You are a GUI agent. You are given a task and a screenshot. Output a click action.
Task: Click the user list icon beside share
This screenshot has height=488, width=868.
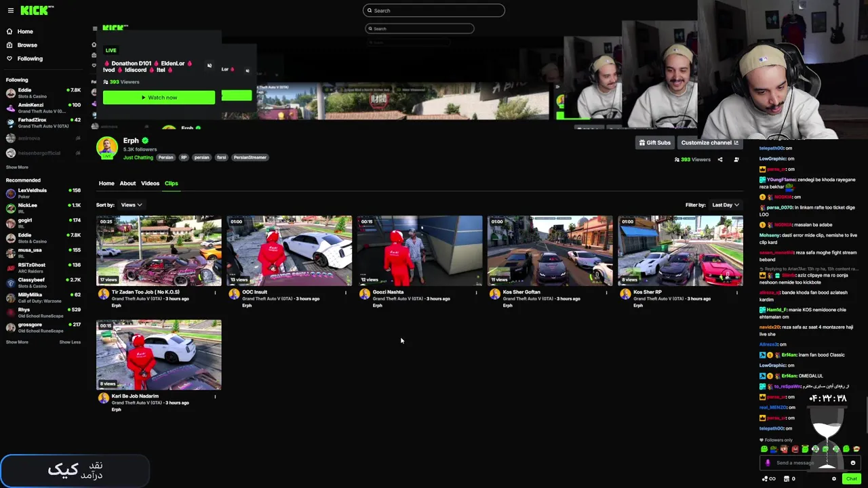[x=736, y=160]
